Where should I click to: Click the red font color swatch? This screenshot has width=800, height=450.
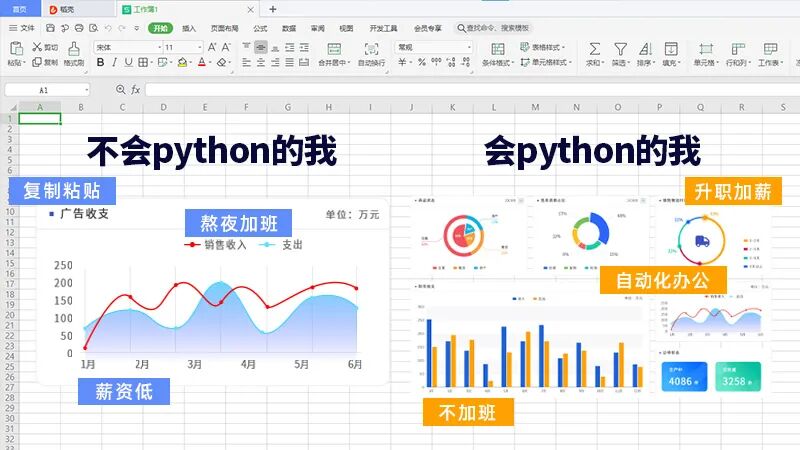(x=202, y=62)
